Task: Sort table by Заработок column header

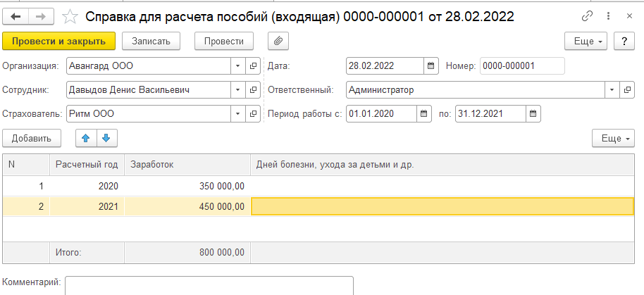Action: [x=187, y=164]
